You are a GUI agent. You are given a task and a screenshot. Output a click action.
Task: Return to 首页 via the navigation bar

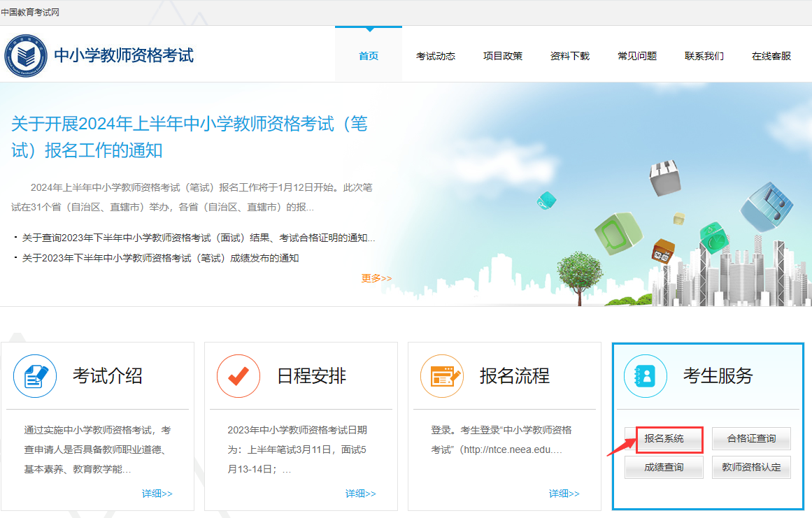(369, 56)
